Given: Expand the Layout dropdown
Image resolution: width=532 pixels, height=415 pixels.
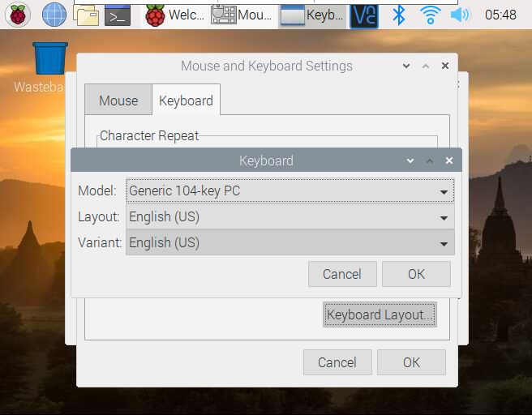Looking at the screenshot, I should pos(290,216).
